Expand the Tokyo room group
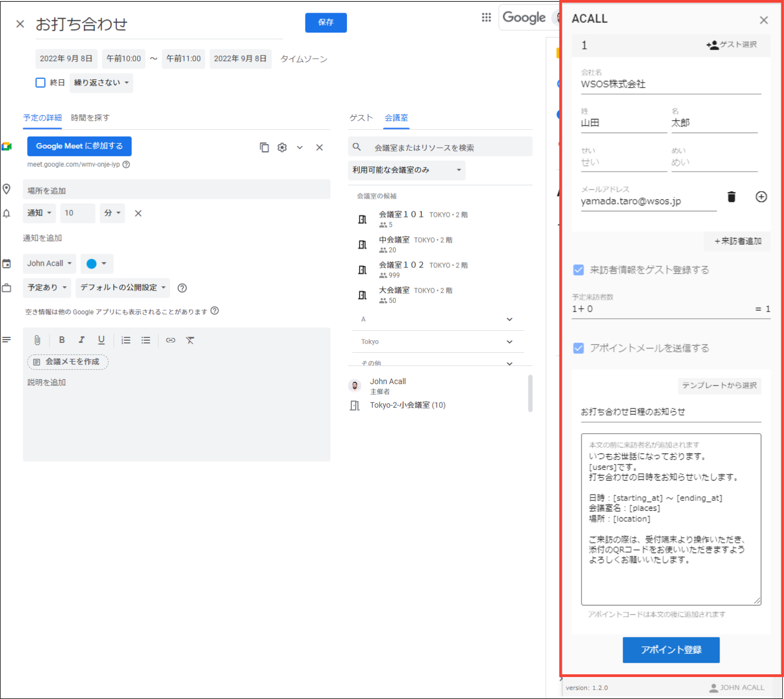 pyautogui.click(x=438, y=342)
